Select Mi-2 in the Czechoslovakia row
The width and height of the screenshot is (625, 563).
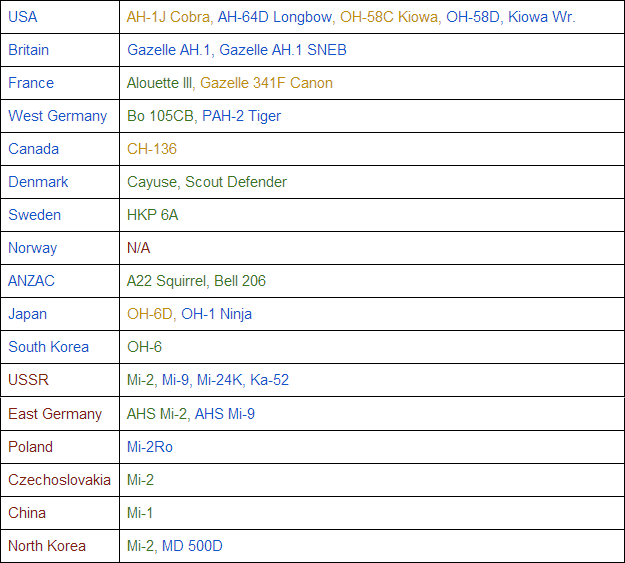[140, 480]
